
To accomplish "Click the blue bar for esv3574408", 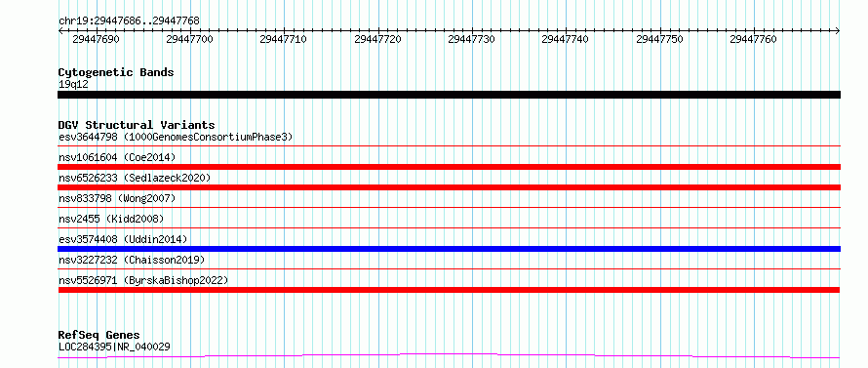I will (449, 249).
